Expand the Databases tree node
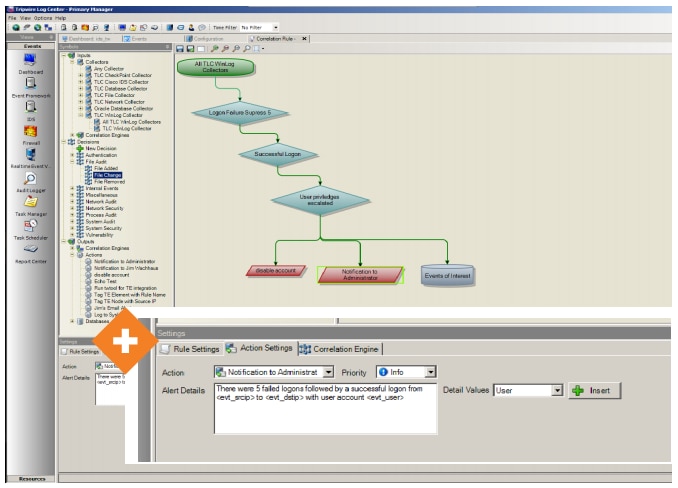678x488 pixels. click(x=72, y=321)
